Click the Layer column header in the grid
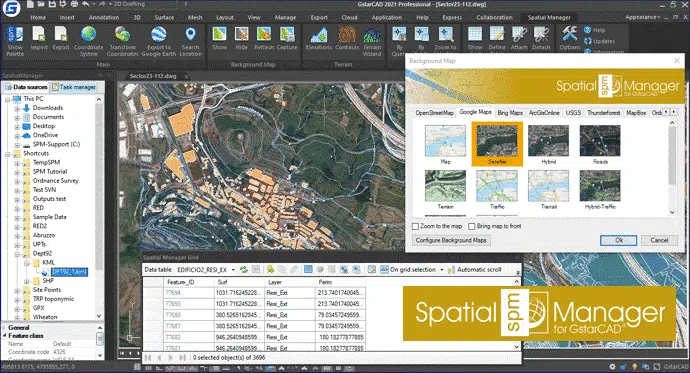Viewport: 690px width, 373px height. [290, 282]
